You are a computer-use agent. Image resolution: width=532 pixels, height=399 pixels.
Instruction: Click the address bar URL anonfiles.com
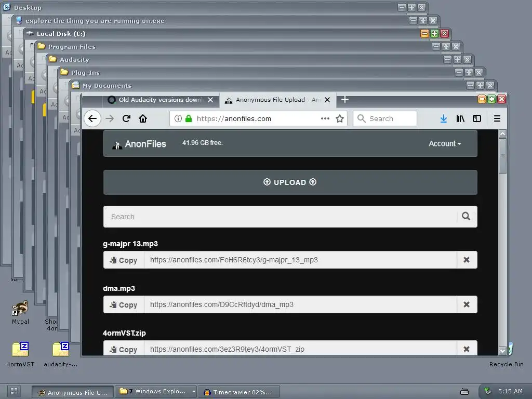(x=234, y=118)
